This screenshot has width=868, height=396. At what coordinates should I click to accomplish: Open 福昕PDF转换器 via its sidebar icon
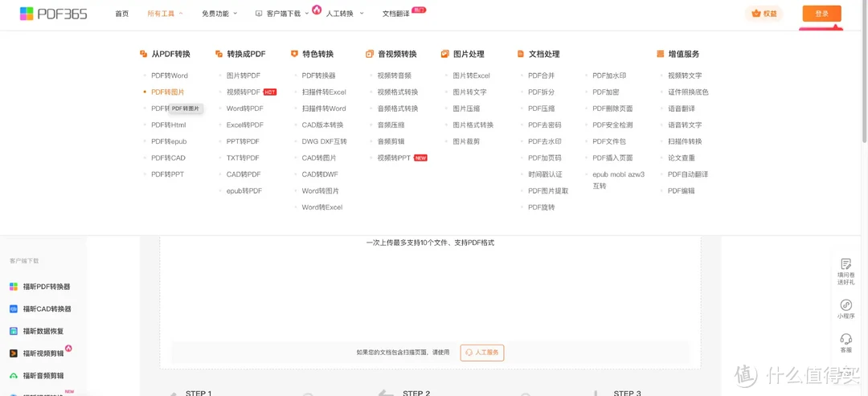click(14, 287)
